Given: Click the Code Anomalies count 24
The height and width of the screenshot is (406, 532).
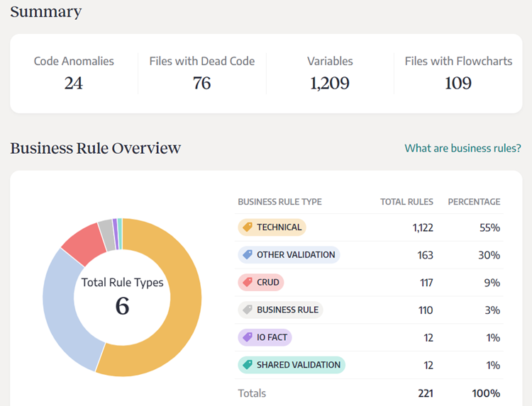Looking at the screenshot, I should (x=74, y=83).
